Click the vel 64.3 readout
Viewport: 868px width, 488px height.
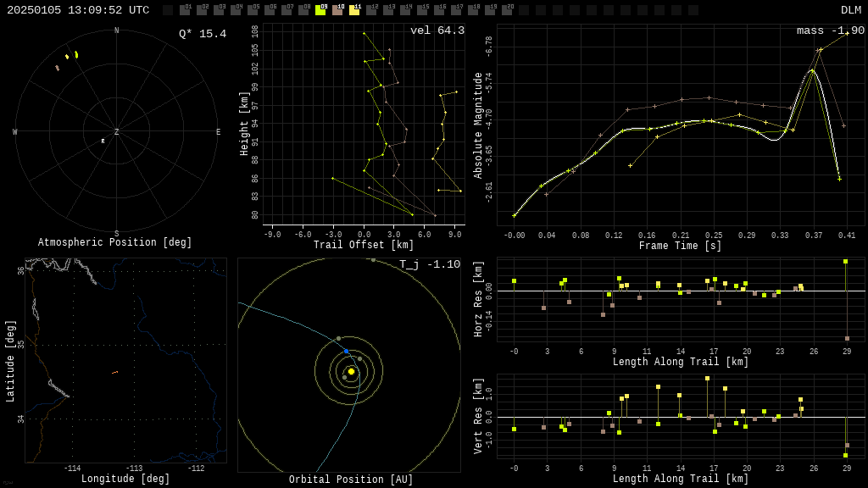click(x=437, y=30)
